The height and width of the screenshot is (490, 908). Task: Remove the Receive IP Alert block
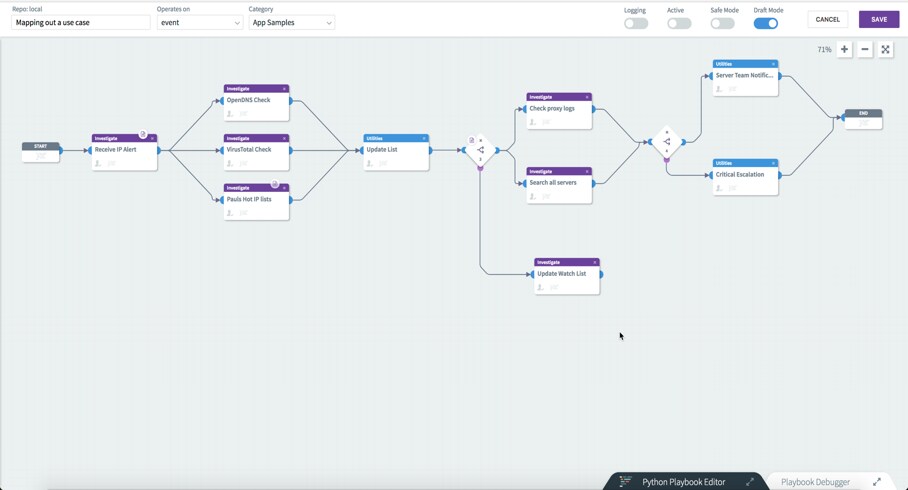click(x=152, y=138)
